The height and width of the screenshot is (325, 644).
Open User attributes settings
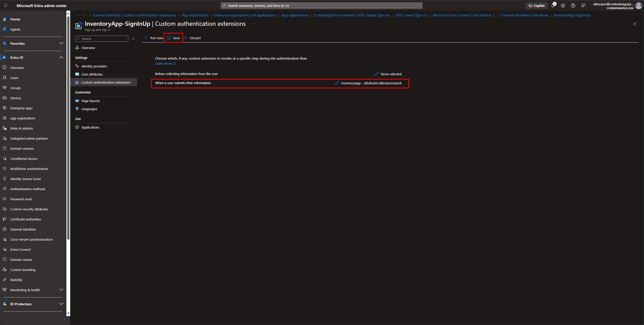point(92,74)
